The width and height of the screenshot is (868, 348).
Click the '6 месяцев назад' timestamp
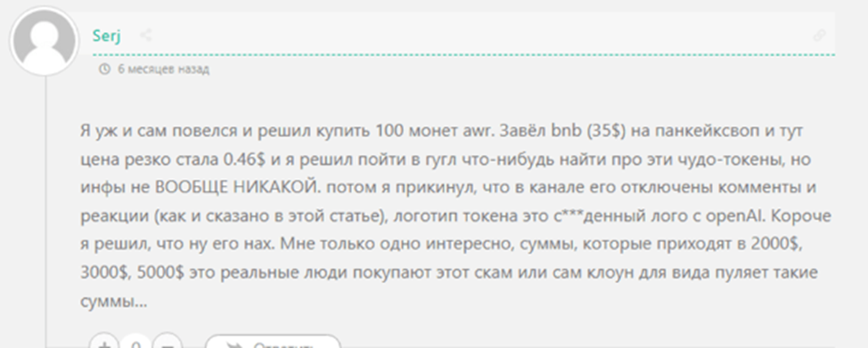tap(163, 69)
